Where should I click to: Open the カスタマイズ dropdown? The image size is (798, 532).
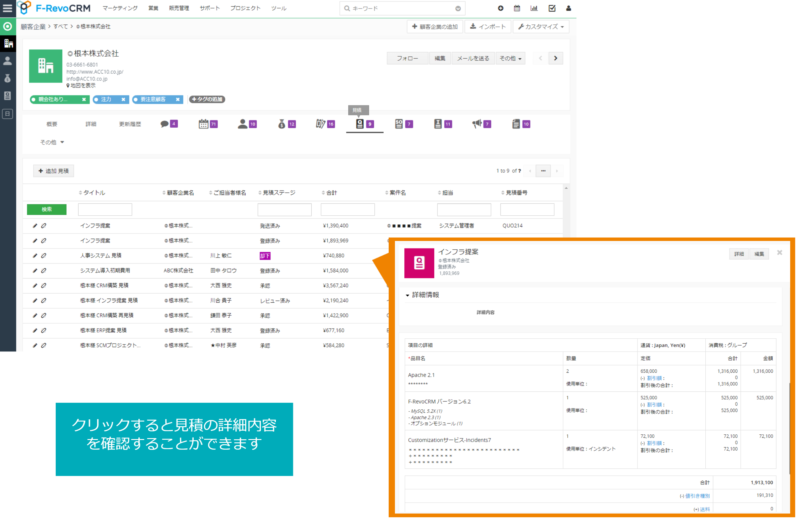click(x=541, y=27)
